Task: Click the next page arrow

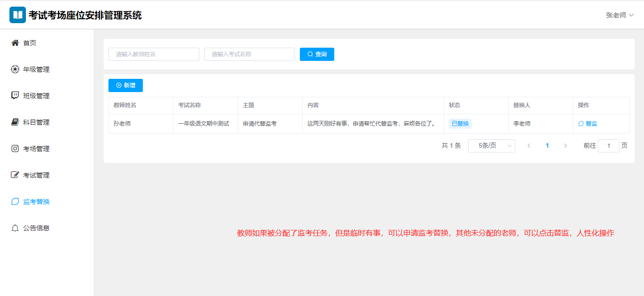Action: [x=565, y=146]
